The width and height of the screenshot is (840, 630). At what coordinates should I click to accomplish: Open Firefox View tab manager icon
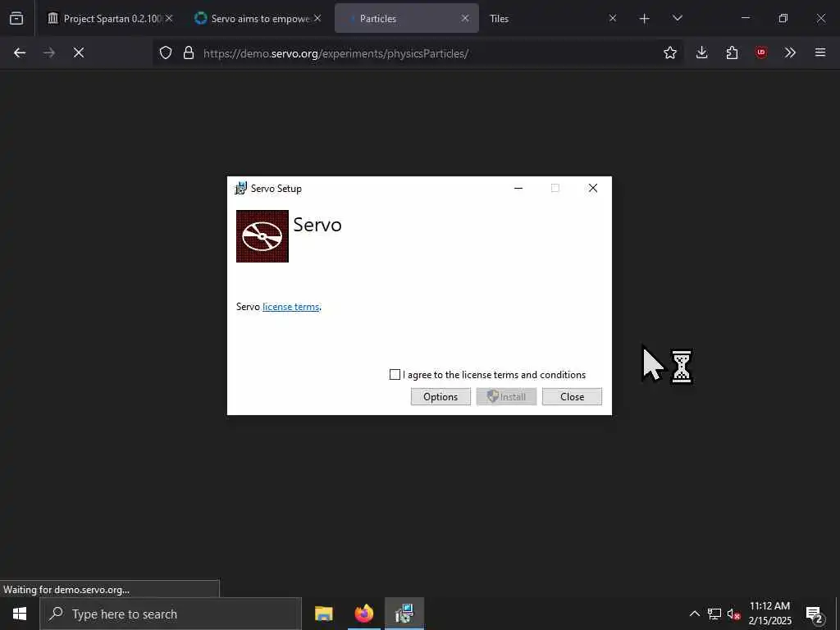[x=16, y=18]
